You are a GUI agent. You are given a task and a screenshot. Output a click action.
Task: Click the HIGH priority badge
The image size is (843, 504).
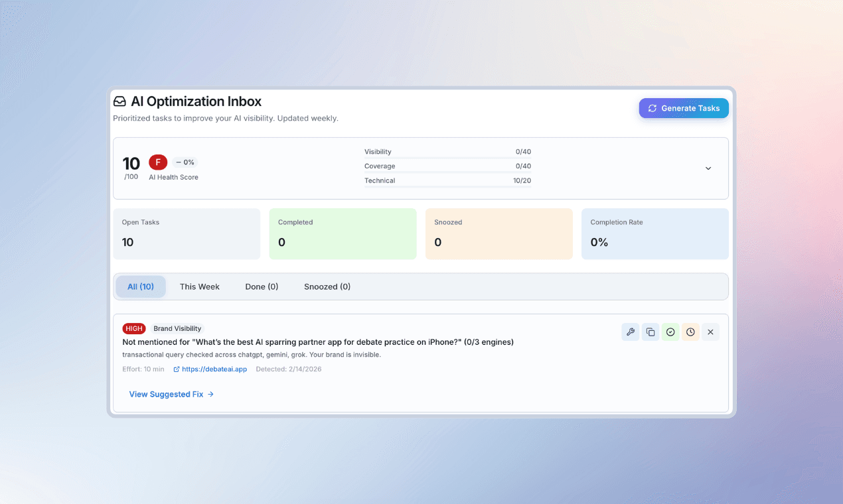click(133, 328)
